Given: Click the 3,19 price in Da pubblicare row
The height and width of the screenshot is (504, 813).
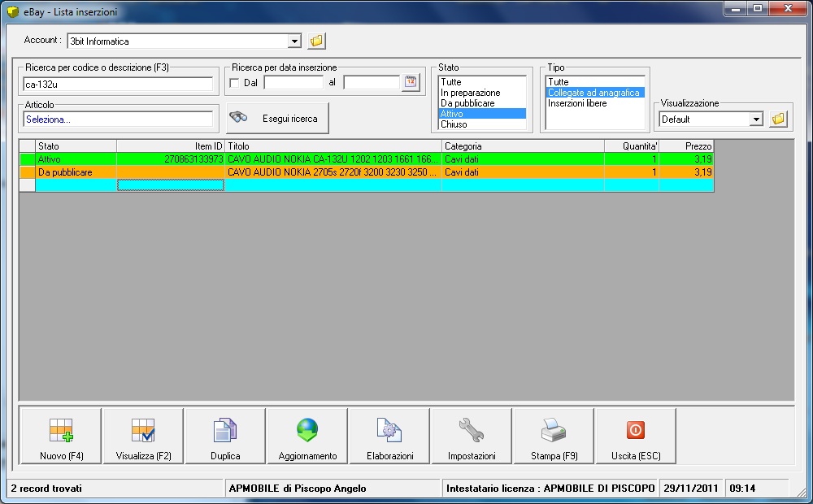Looking at the screenshot, I should (686, 172).
